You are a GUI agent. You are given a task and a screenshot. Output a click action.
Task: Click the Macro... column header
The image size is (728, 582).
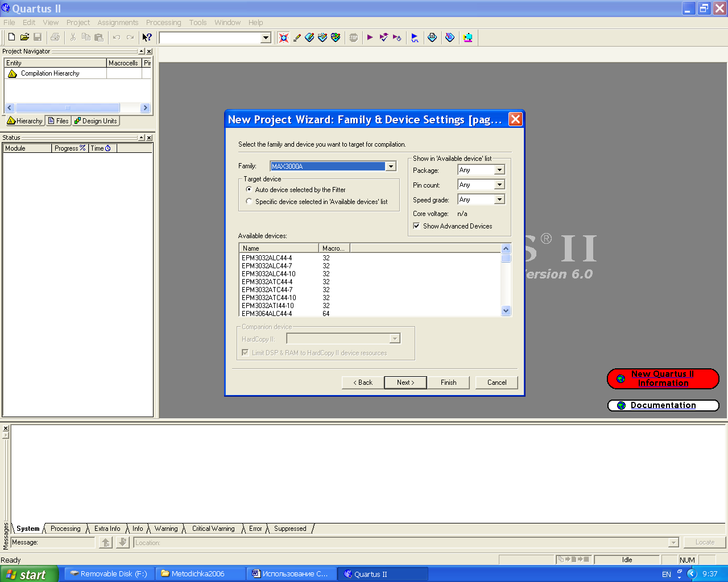(334, 248)
